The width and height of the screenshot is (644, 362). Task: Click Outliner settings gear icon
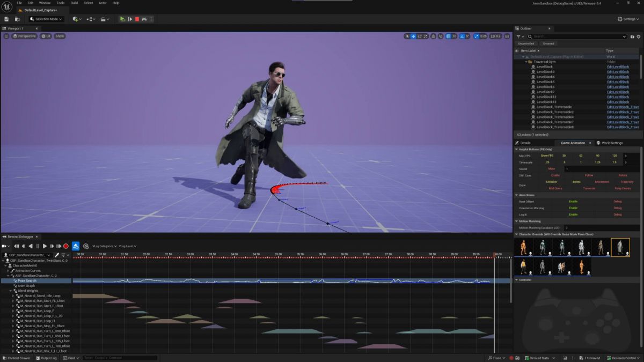(638, 36)
